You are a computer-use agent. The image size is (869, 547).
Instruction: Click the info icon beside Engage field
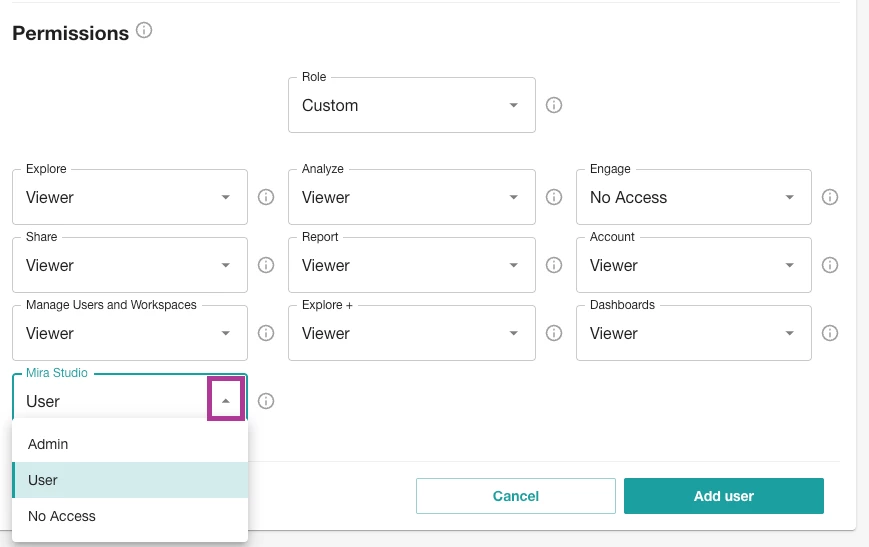coord(829,197)
